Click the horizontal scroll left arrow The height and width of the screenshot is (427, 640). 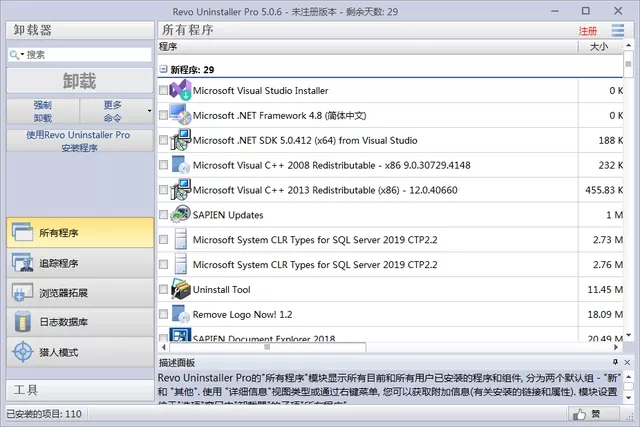coord(164,347)
